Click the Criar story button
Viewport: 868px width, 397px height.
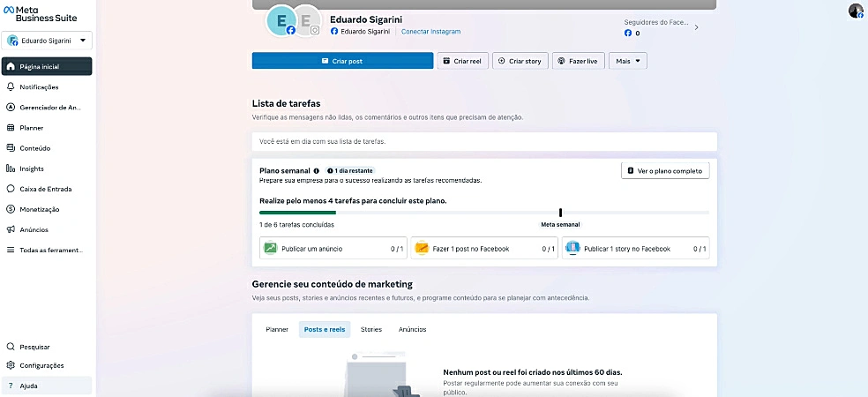[x=520, y=61]
